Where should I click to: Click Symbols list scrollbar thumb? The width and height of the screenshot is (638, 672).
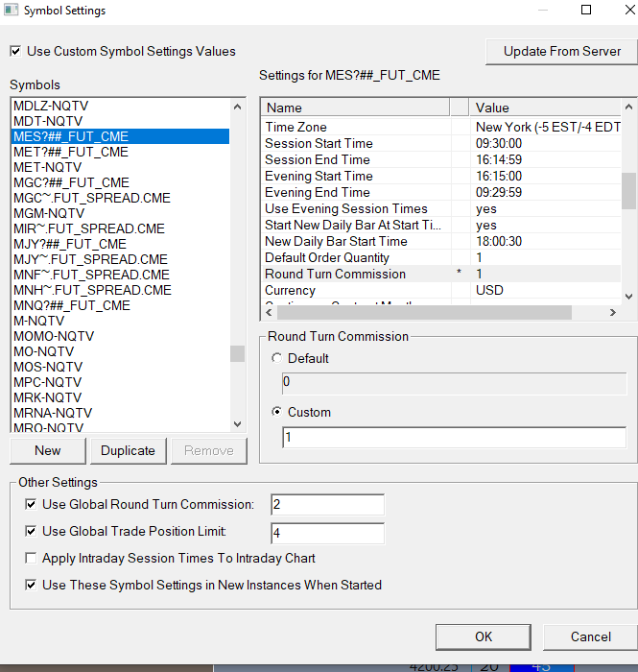coord(238,354)
